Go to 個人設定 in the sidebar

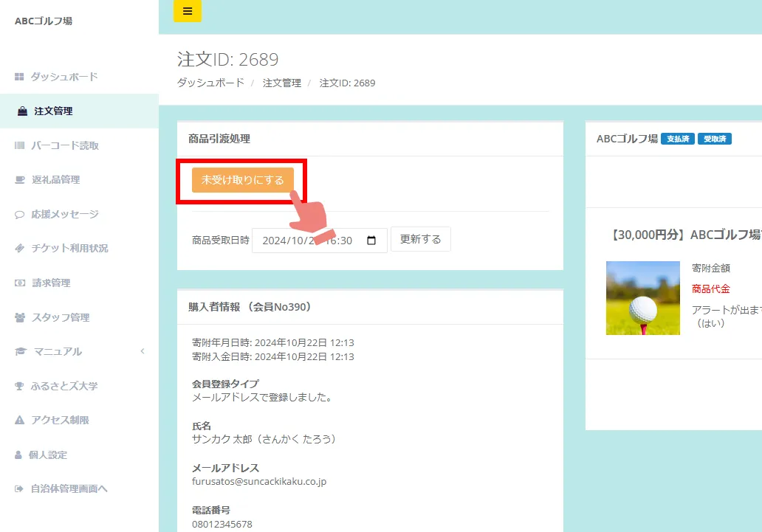pos(49,455)
